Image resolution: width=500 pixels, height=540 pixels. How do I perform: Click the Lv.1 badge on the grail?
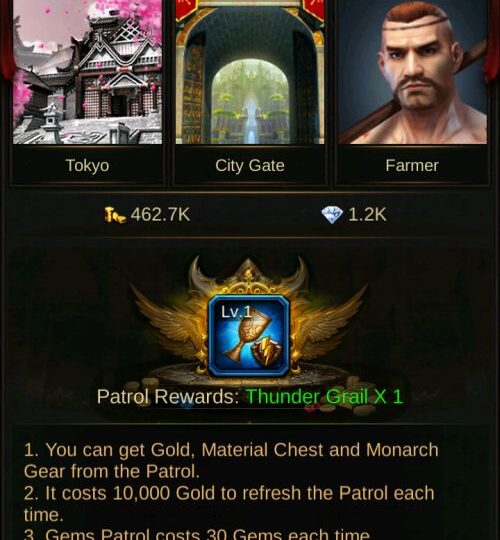click(237, 312)
